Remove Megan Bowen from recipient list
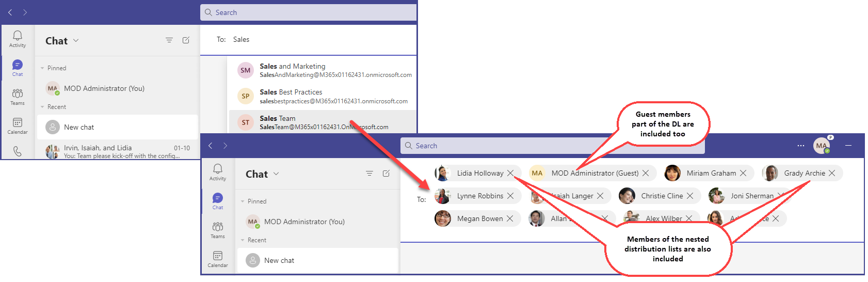 (510, 218)
